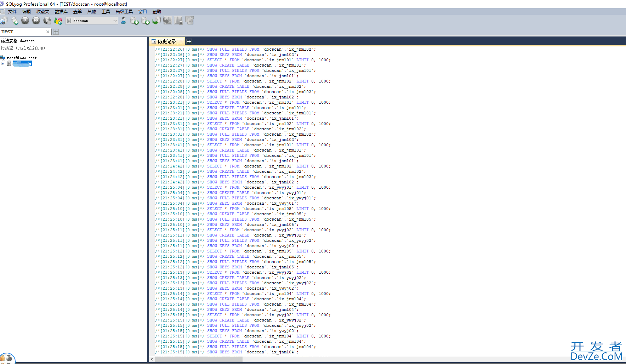Open the docscan database dropdown
Image resolution: width=626 pixels, height=364 pixels.
click(x=92, y=21)
